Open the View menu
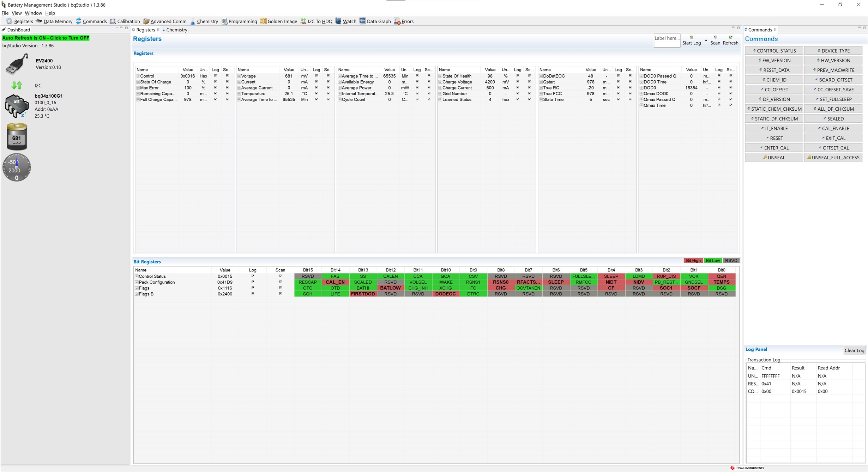The width and height of the screenshot is (868, 472). tap(17, 13)
